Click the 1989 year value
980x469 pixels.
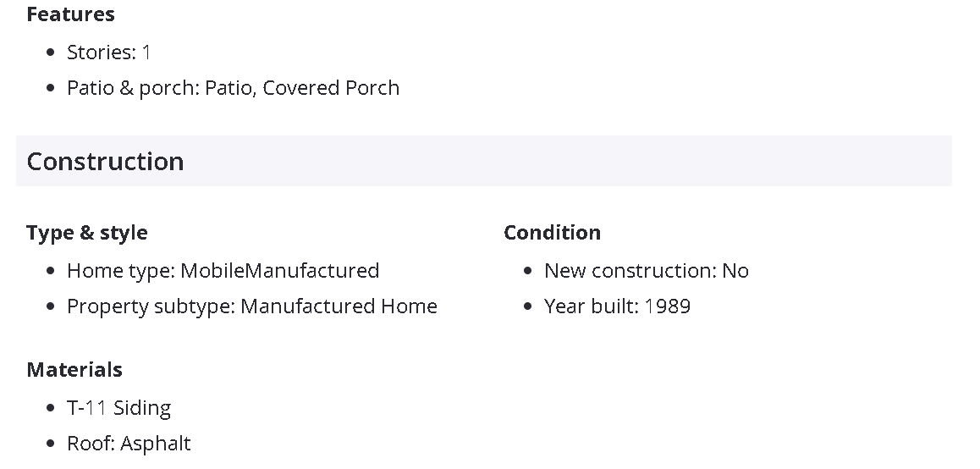pyautogui.click(x=668, y=306)
